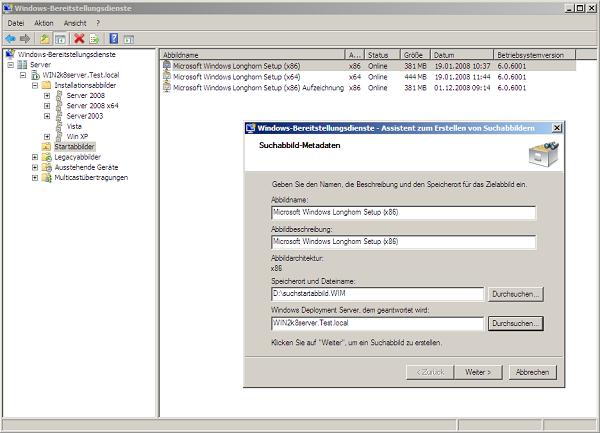Click icon of Longhorn Setup (x64) row
The image size is (600, 433).
[x=167, y=77]
